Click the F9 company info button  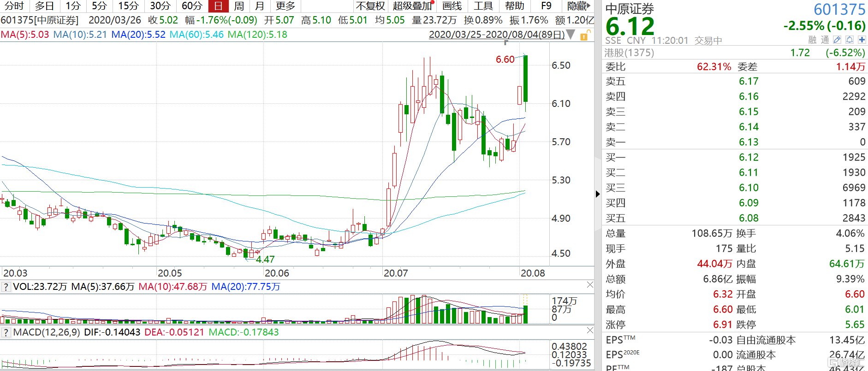(546, 6)
